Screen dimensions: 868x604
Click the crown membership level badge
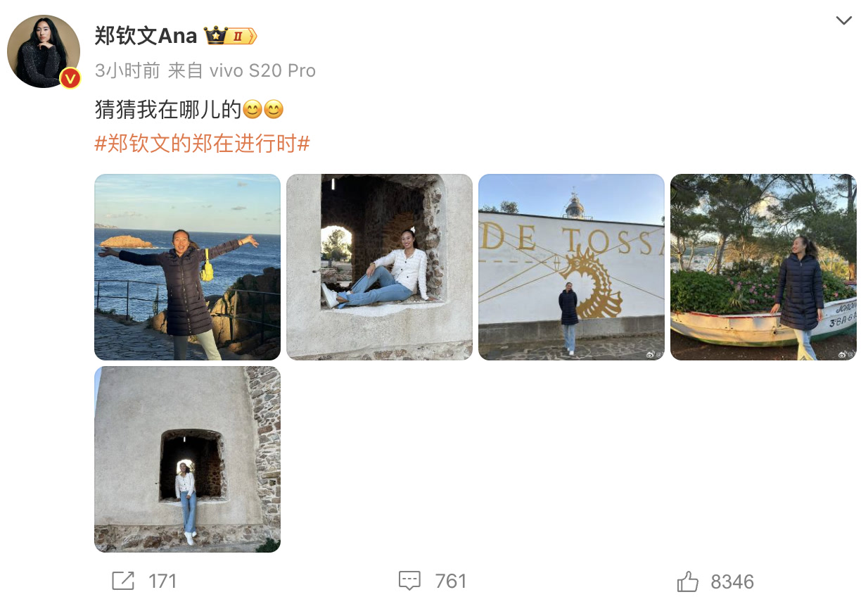[x=230, y=35]
